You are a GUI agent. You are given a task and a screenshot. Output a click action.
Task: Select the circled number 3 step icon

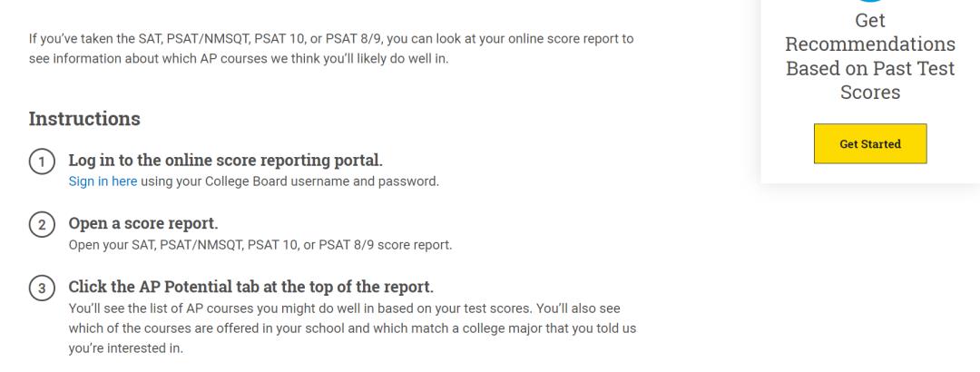pos(41,289)
